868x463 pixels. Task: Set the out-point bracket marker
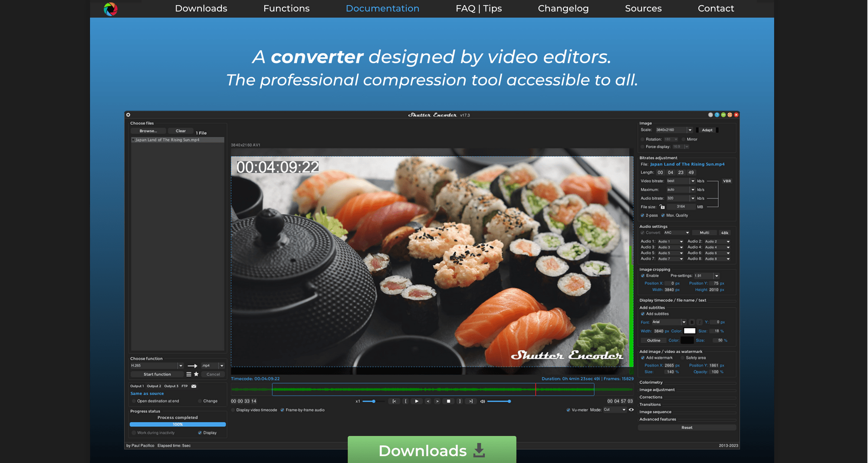[x=460, y=401]
